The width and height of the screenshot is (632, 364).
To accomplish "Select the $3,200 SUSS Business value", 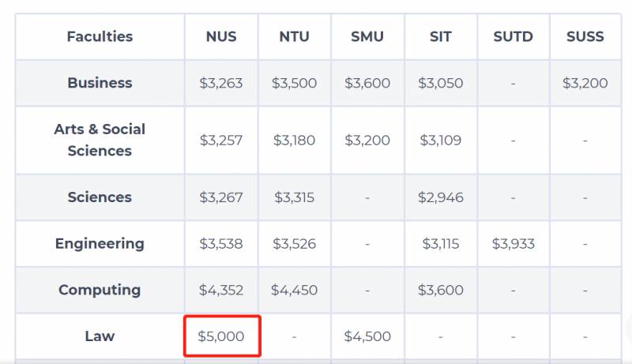I will 585,83.
